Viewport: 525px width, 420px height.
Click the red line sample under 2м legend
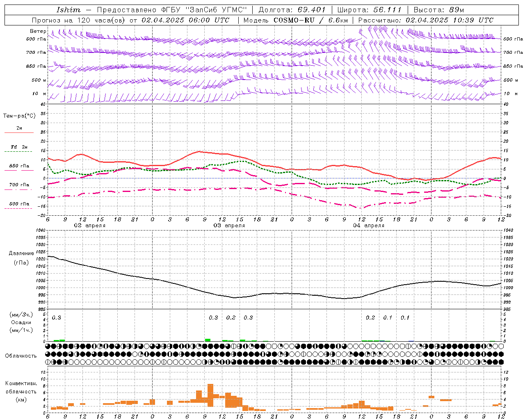[19, 132]
